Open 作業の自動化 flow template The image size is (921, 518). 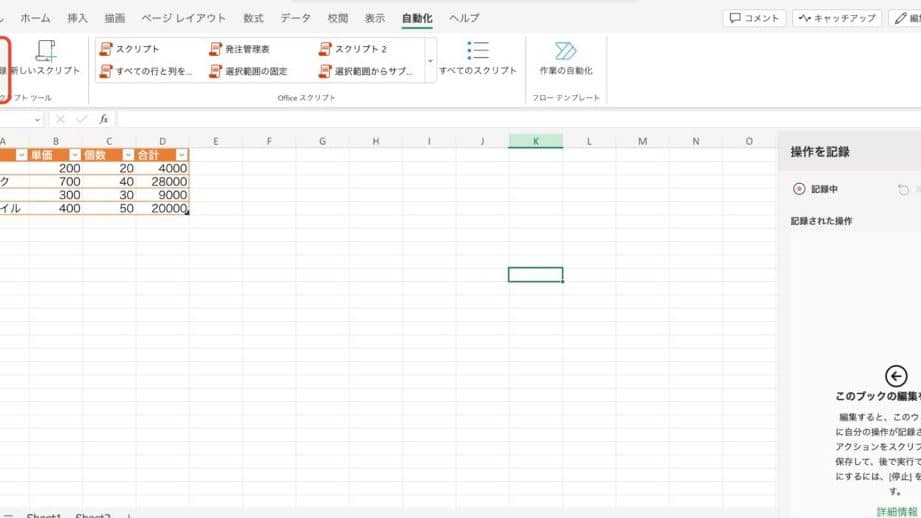pyautogui.click(x=566, y=58)
